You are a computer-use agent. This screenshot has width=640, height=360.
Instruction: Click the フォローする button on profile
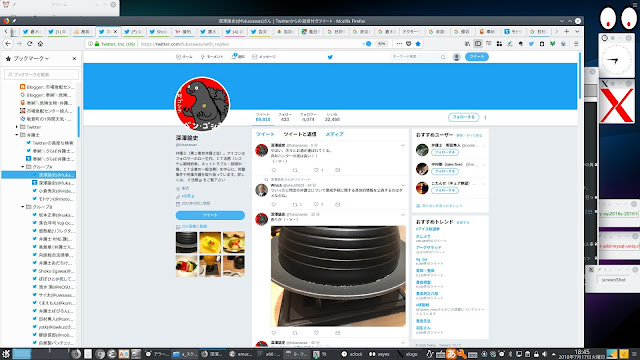(463, 117)
